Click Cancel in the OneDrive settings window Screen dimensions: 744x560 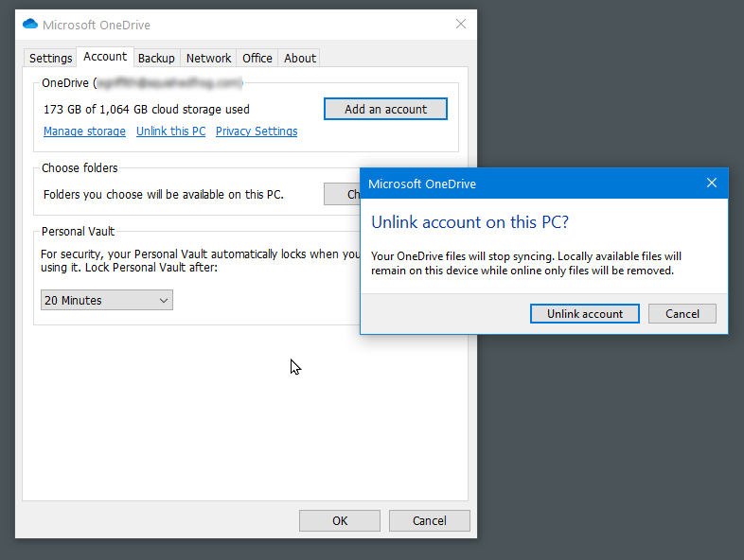tap(429, 520)
